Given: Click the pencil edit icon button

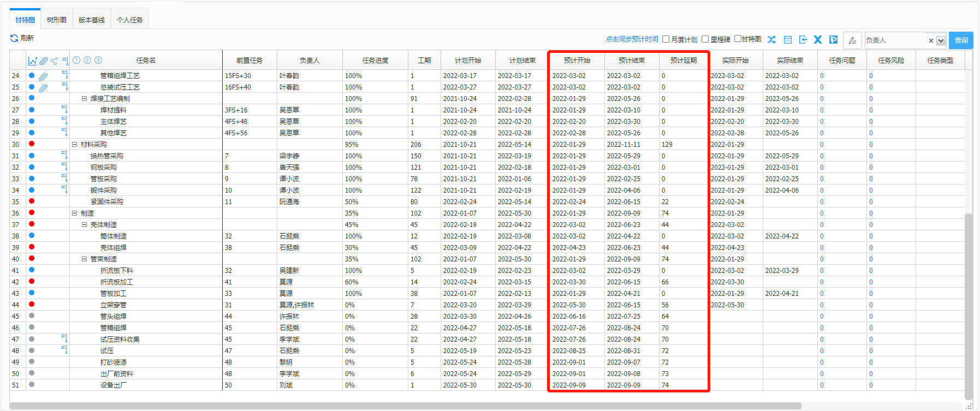Looking at the screenshot, I should click(852, 40).
